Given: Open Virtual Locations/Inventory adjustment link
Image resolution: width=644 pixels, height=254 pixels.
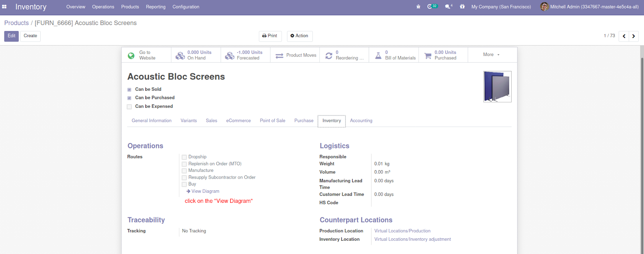Looking at the screenshot, I should pos(413,239).
